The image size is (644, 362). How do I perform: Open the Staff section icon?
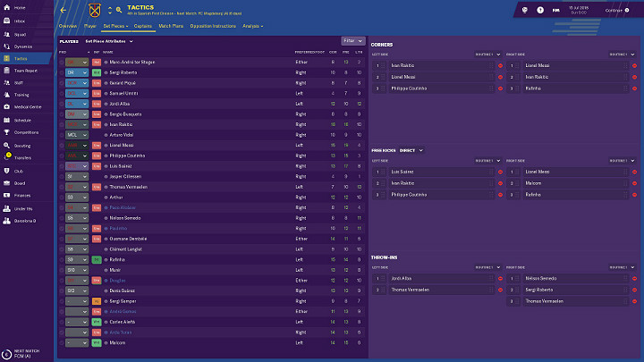tap(7, 82)
